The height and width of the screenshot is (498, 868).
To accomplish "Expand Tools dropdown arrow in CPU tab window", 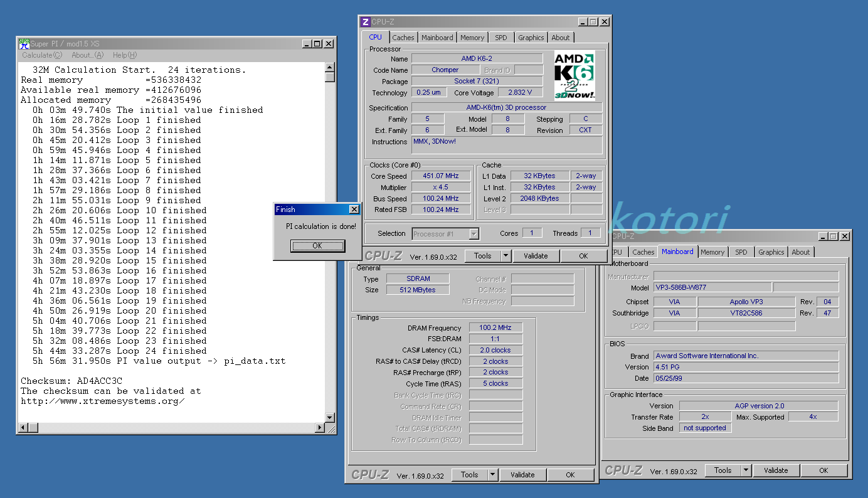I will point(505,256).
